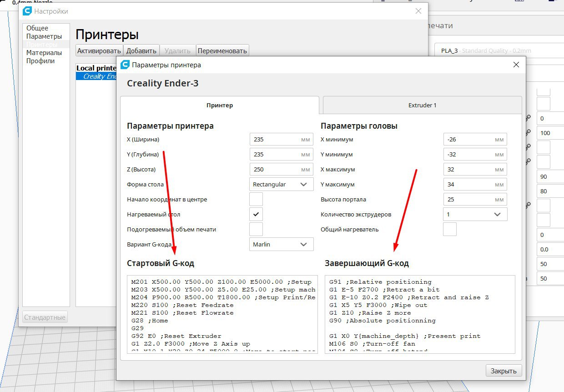Click the Удалить button
Image resolution: width=564 pixels, height=392 pixels.
(177, 50)
